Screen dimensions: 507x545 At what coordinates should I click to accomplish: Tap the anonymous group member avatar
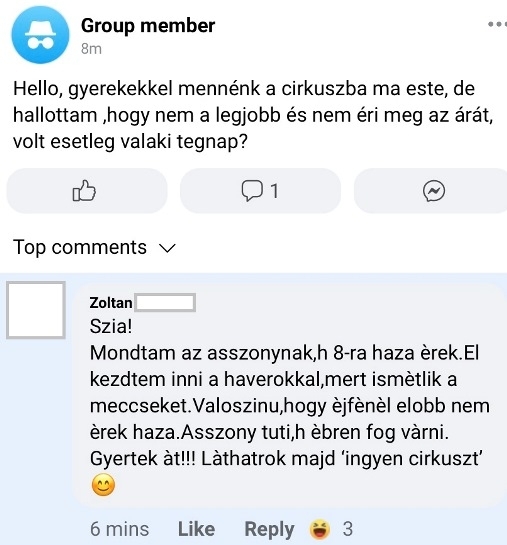(x=40, y=35)
